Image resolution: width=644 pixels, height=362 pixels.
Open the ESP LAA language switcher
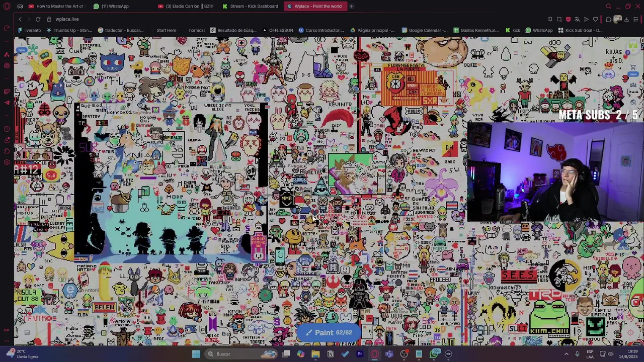[x=590, y=354]
